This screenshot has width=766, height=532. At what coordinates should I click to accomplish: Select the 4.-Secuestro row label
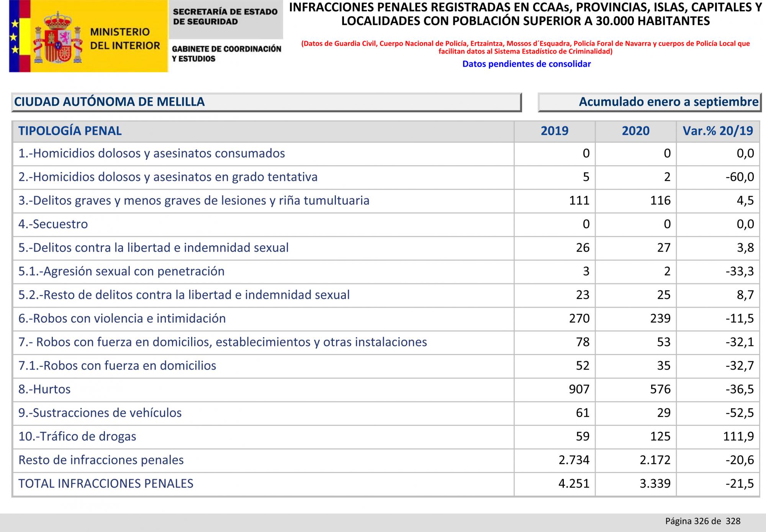click(x=53, y=224)
